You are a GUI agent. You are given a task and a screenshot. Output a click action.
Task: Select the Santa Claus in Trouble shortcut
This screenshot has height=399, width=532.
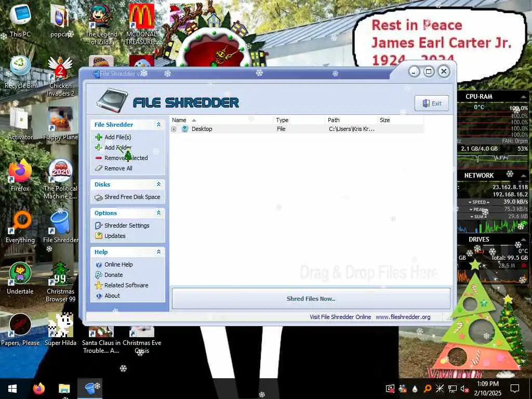click(101, 340)
